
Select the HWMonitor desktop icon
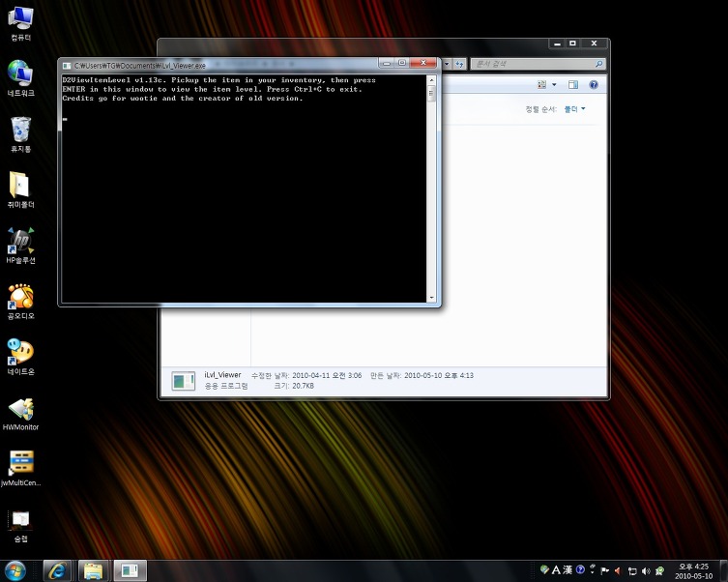tap(20, 414)
